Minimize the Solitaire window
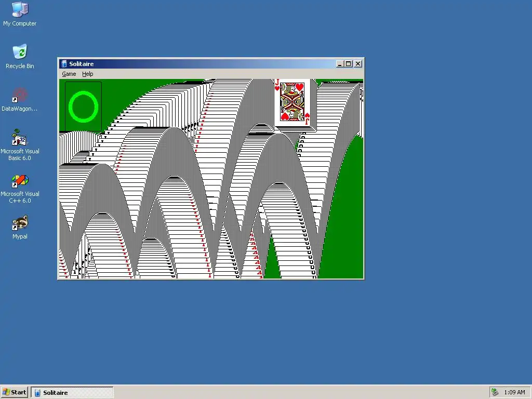 coord(340,64)
